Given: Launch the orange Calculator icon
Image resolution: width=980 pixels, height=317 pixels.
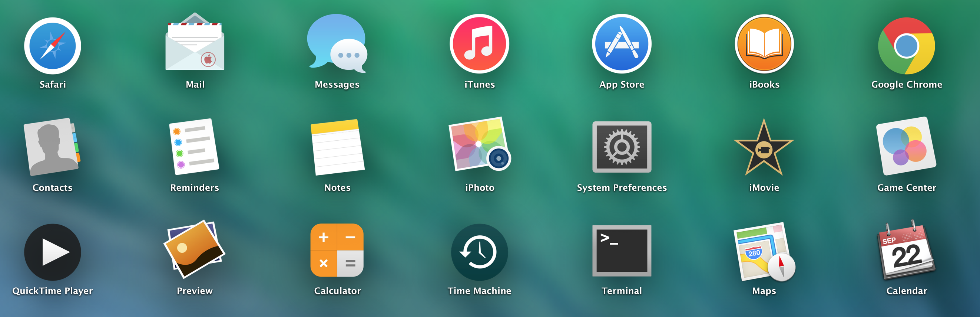Looking at the screenshot, I should [x=337, y=250].
